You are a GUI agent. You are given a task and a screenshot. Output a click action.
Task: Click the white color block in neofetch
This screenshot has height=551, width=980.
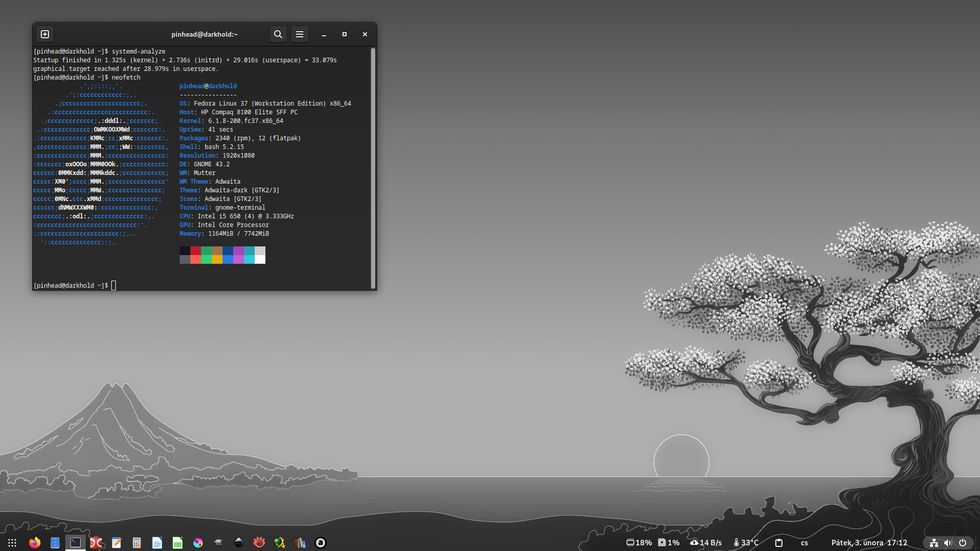(x=260, y=259)
